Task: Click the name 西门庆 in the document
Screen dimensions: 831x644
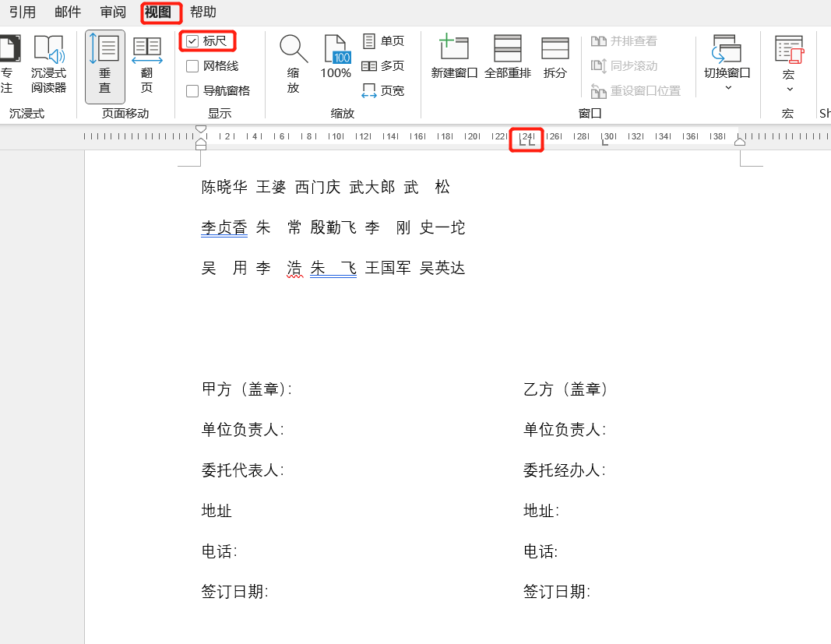Action: point(318,187)
